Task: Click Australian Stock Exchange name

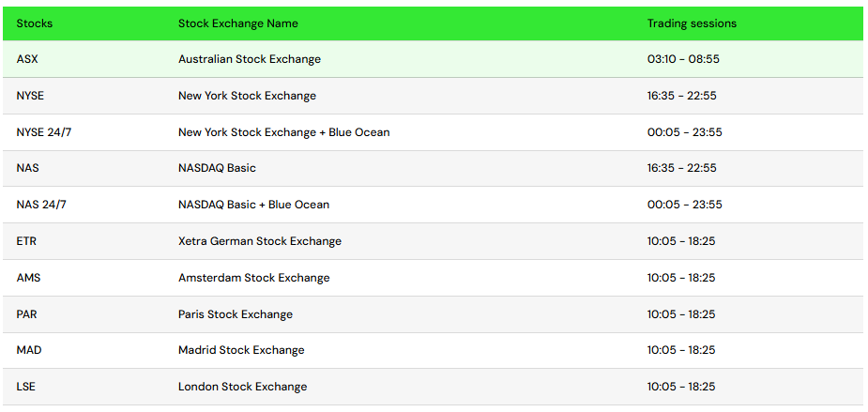Action: [x=250, y=59]
